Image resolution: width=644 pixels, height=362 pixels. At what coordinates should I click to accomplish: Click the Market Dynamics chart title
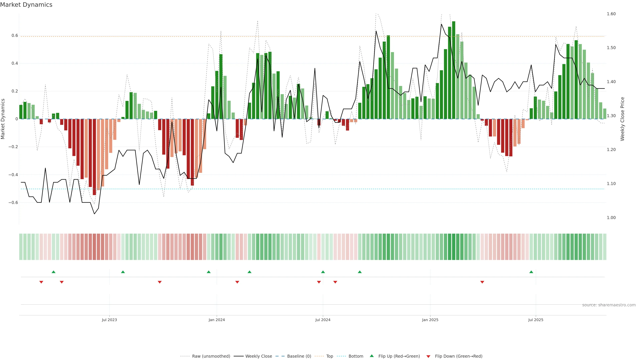(x=26, y=5)
